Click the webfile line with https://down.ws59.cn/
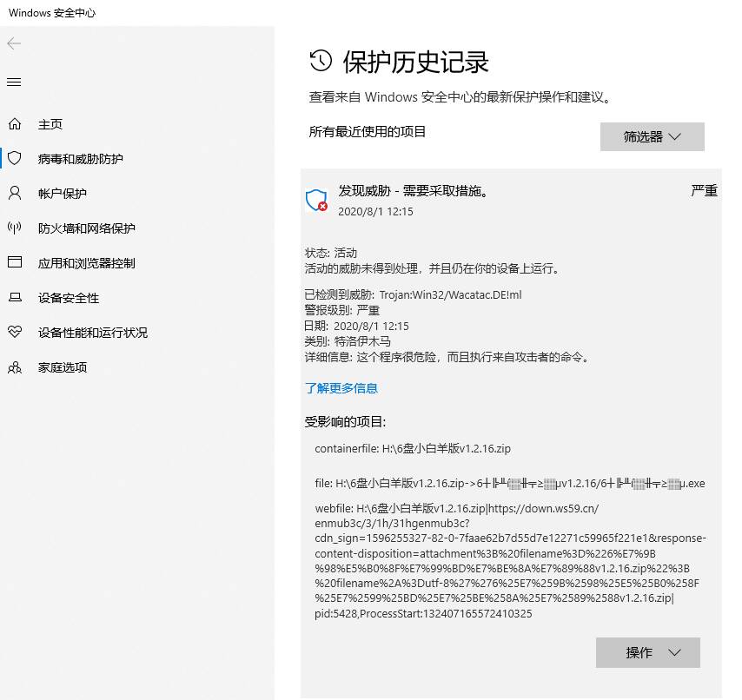The height and width of the screenshot is (700, 742). (457, 508)
